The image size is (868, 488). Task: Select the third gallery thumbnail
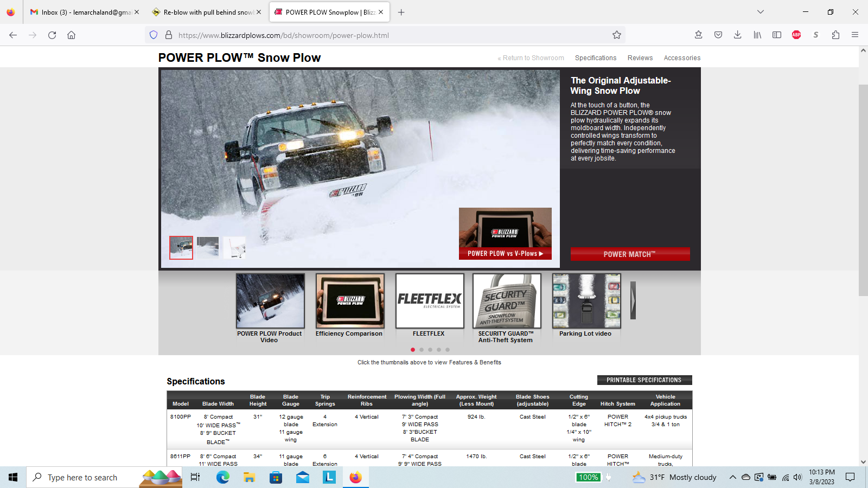[x=234, y=248]
